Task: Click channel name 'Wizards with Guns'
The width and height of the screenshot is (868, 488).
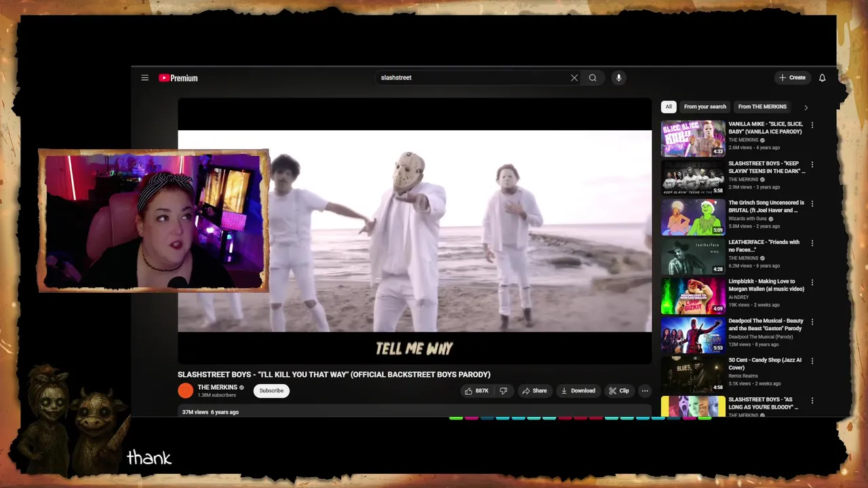Action: click(748, 219)
